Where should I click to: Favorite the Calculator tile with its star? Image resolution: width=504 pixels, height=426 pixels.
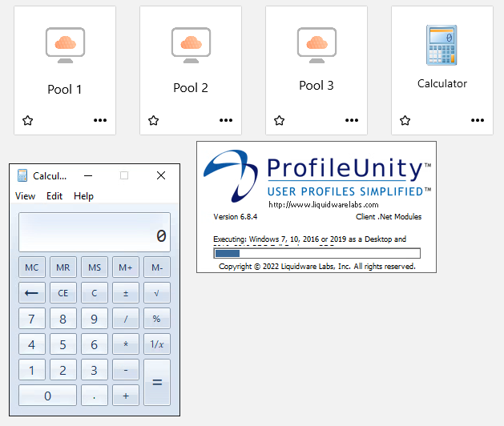pos(405,120)
